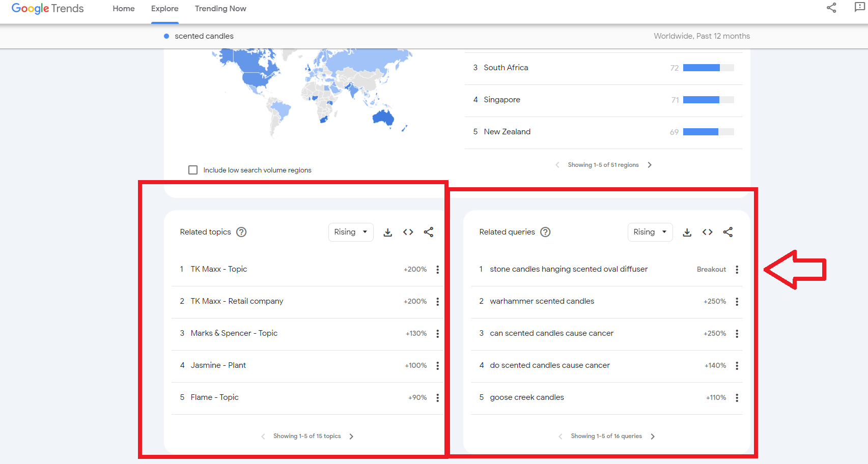Click the New Zealand interest bar
This screenshot has height=464, width=868.
[x=709, y=132]
